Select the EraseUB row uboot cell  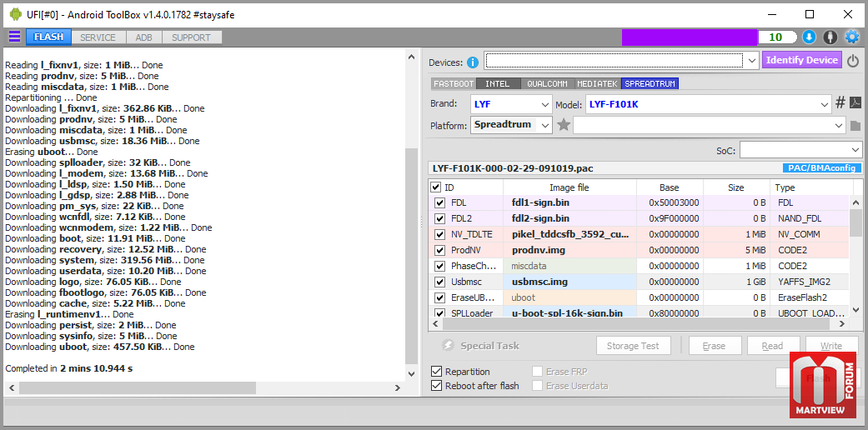click(x=569, y=297)
